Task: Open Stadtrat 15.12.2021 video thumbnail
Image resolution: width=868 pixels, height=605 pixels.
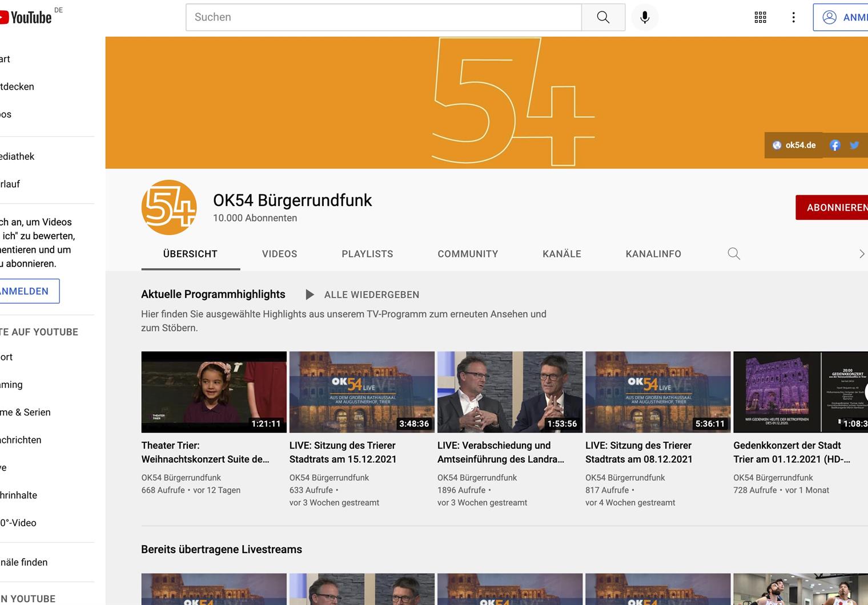Action: 362,392
